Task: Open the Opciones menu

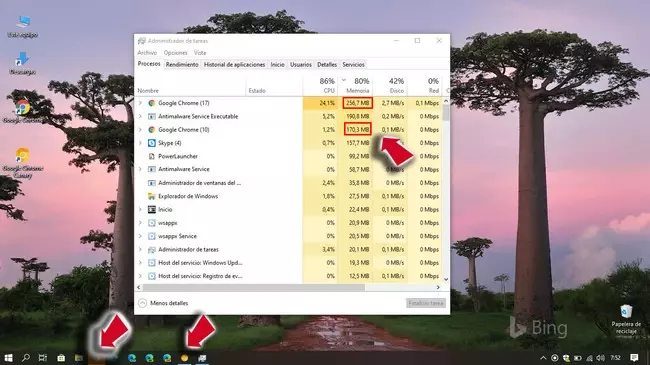Action: pyautogui.click(x=175, y=53)
